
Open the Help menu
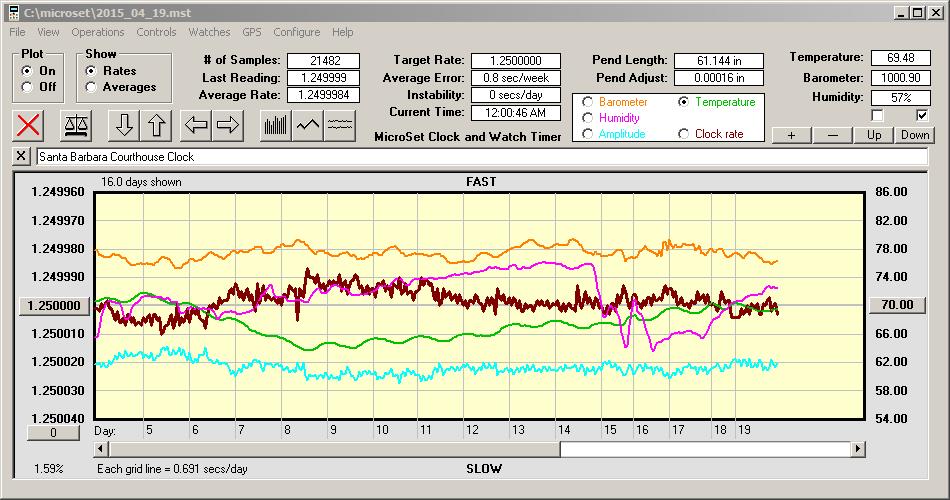click(342, 32)
